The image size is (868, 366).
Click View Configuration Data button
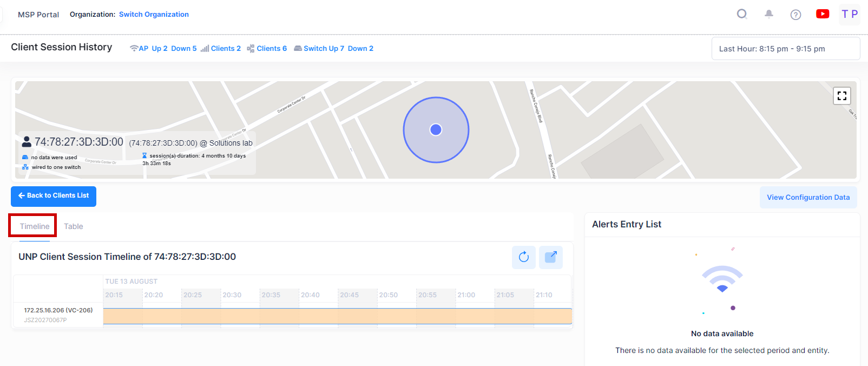click(x=808, y=198)
